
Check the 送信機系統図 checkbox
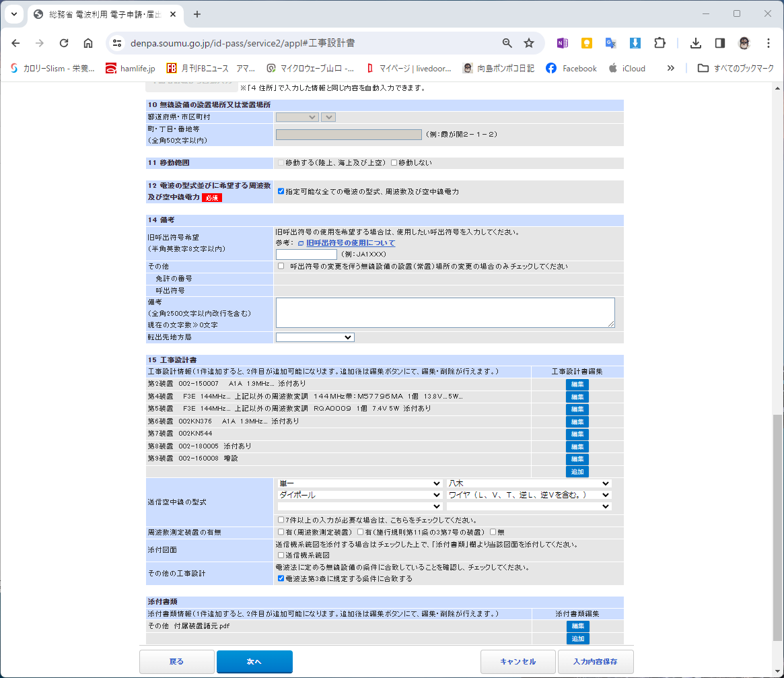pyautogui.click(x=281, y=555)
